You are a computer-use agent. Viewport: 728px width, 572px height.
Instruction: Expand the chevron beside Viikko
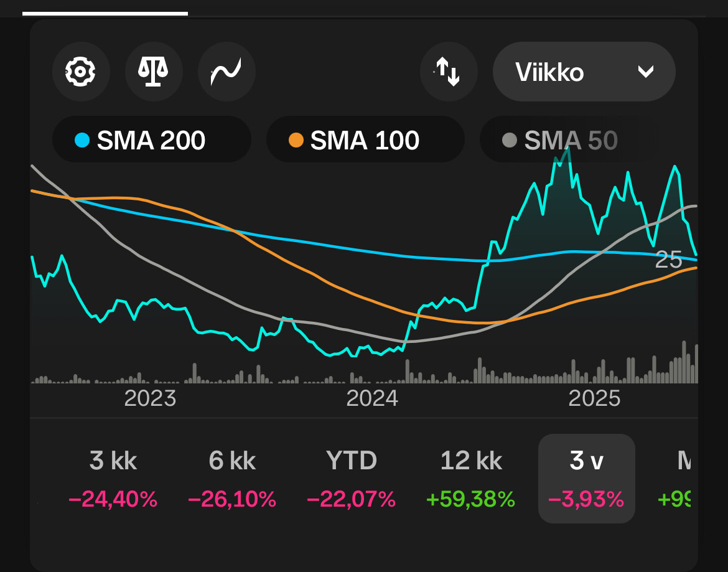pyautogui.click(x=646, y=72)
